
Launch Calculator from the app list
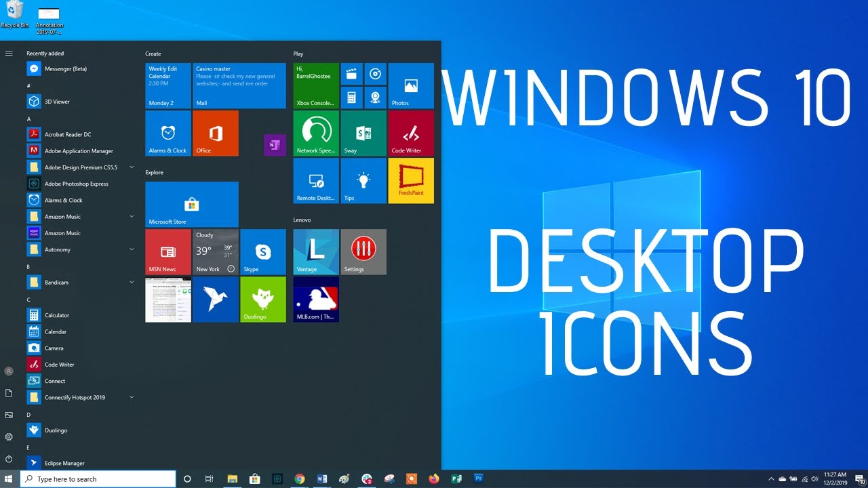coord(80,315)
